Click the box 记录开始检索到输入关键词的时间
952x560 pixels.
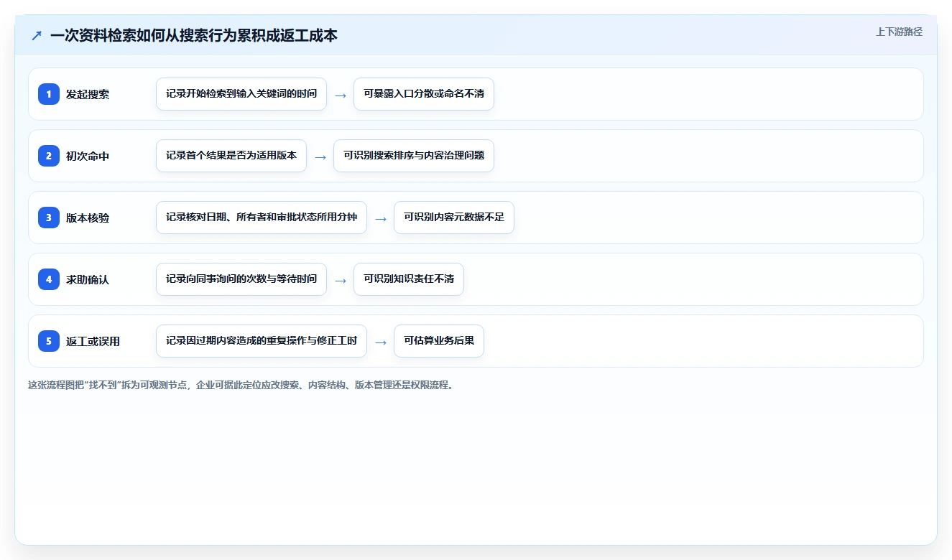coord(241,94)
